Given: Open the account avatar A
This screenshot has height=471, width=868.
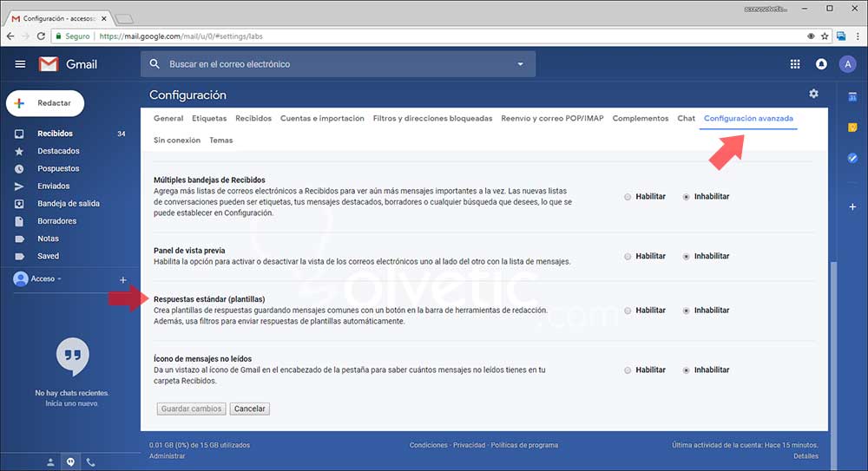Looking at the screenshot, I should pyautogui.click(x=847, y=64).
